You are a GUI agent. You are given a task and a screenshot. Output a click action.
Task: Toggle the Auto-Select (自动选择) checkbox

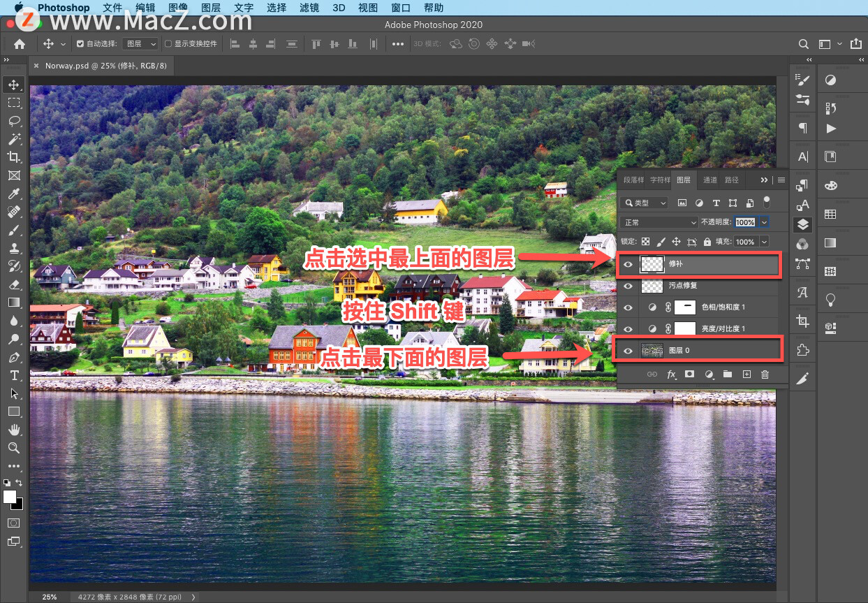click(80, 43)
